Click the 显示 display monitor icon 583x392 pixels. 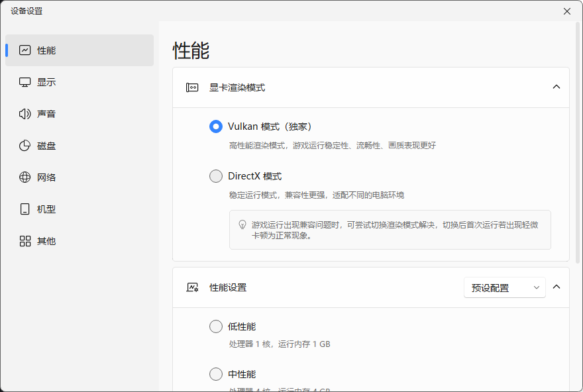tap(23, 81)
